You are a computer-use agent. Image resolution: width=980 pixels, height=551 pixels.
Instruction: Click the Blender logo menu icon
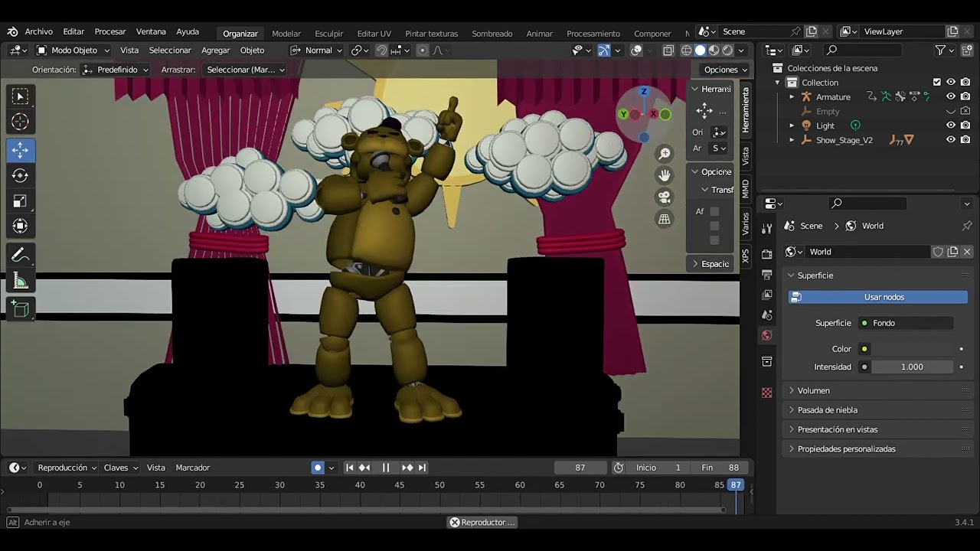pyautogui.click(x=12, y=32)
